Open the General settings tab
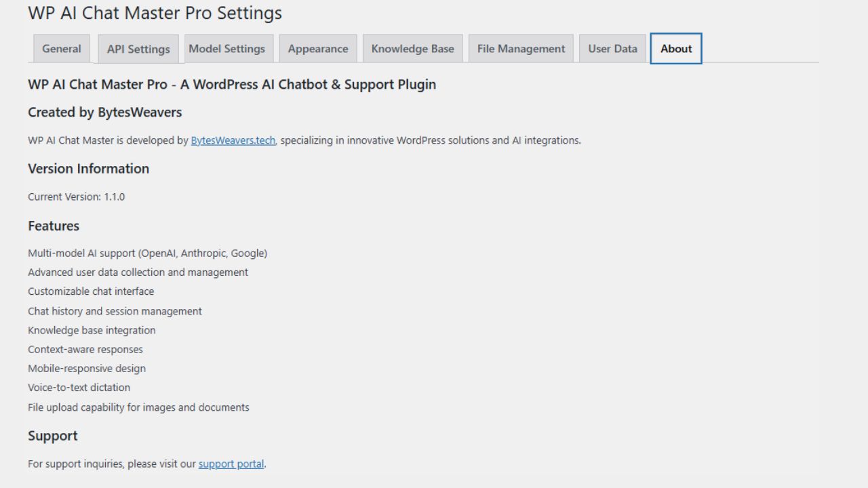868x488 pixels. click(x=61, y=49)
